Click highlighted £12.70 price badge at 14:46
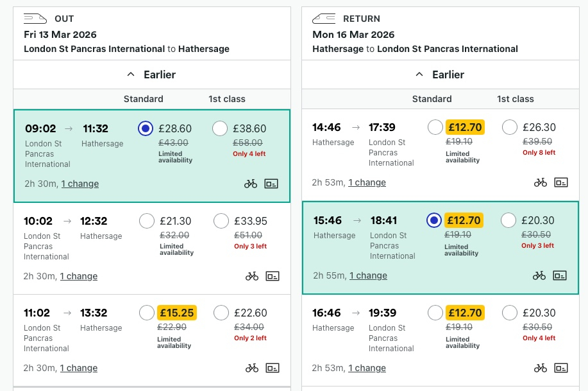The height and width of the screenshot is (391, 588). tap(466, 127)
